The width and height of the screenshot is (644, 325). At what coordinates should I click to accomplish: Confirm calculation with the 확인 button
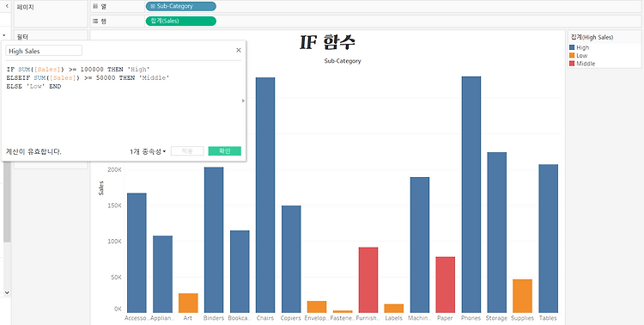pos(225,151)
